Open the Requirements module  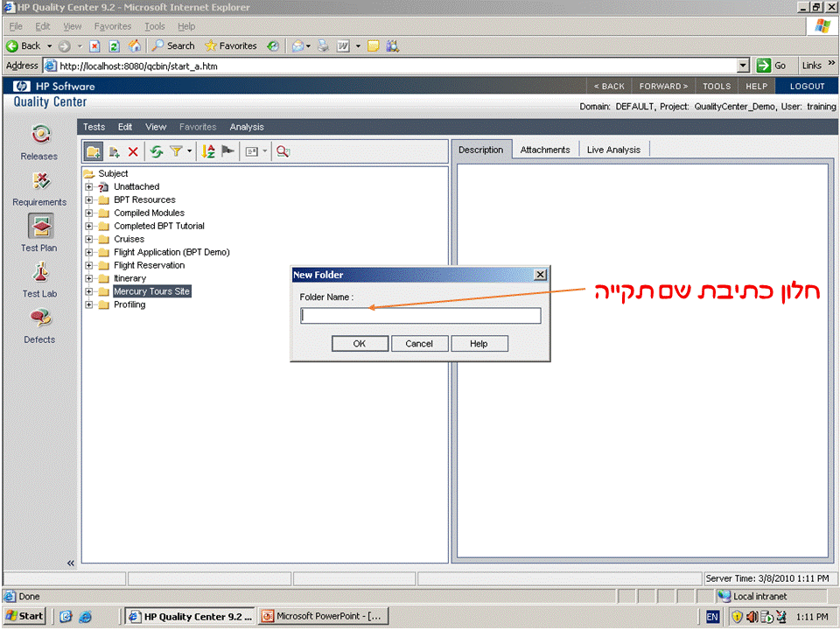tap(39, 189)
